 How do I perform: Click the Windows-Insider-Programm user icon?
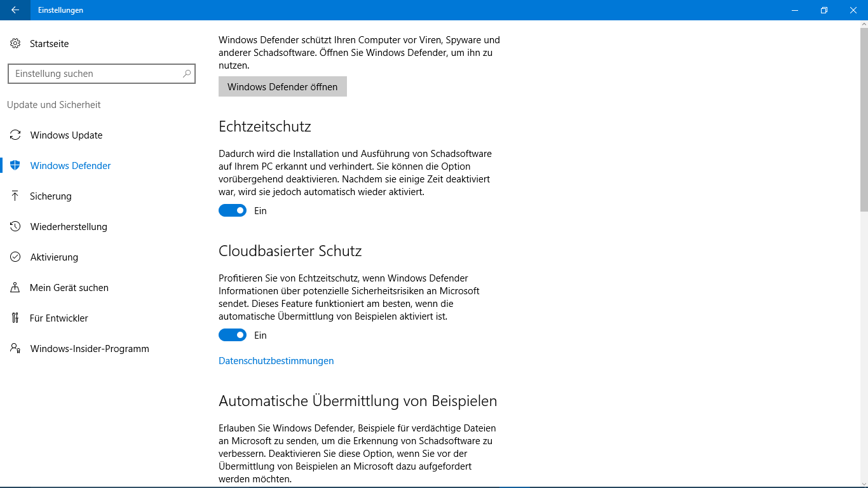click(x=15, y=349)
